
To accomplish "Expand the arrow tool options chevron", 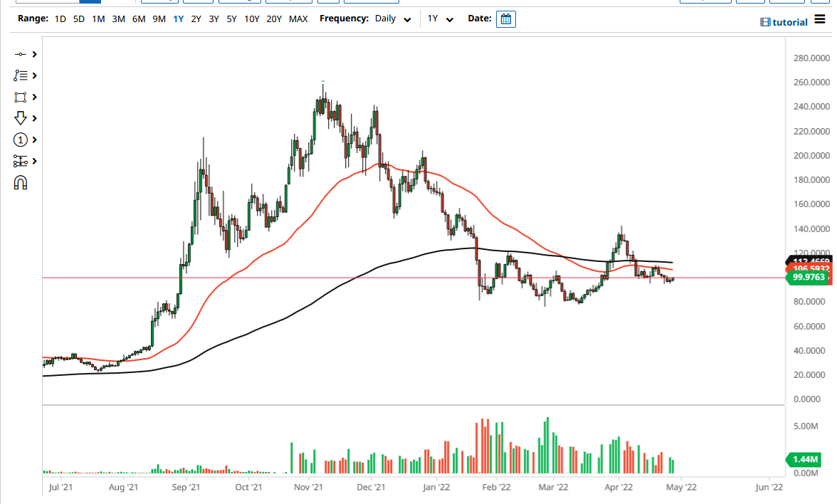I will click(34, 118).
